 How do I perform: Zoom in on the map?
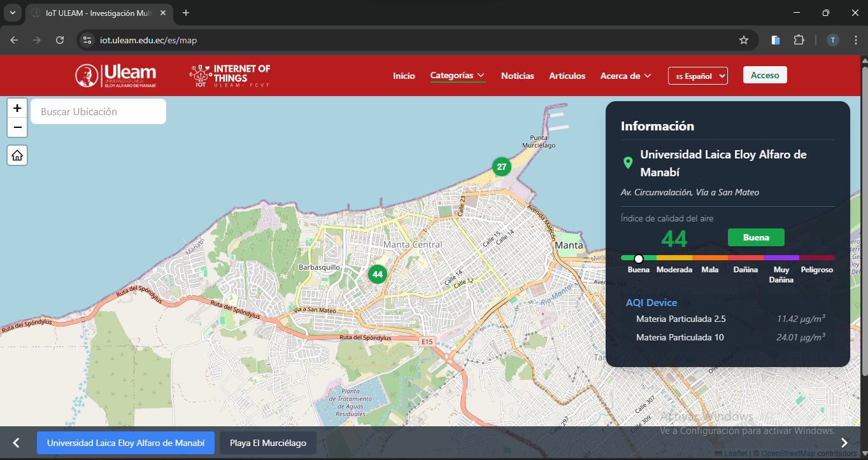[17, 108]
